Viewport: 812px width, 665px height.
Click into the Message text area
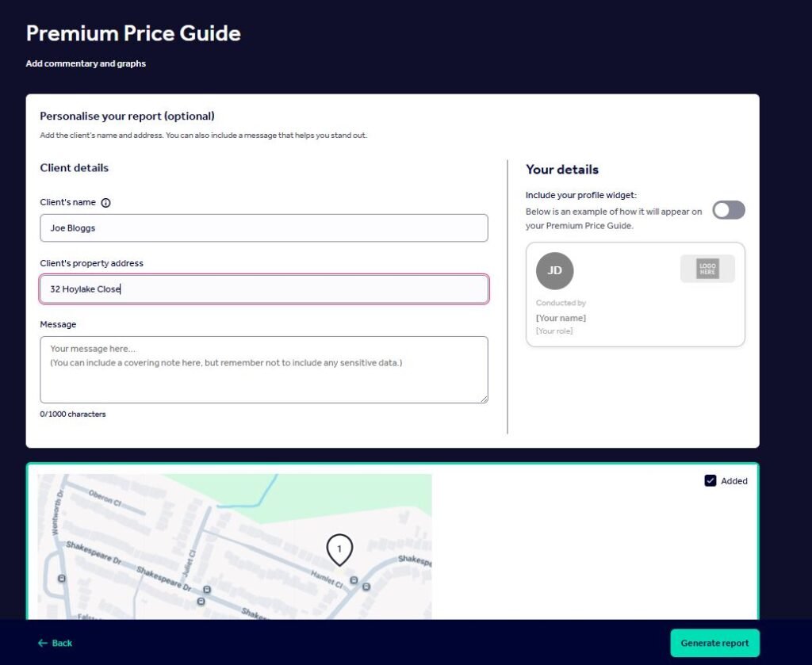(x=264, y=369)
